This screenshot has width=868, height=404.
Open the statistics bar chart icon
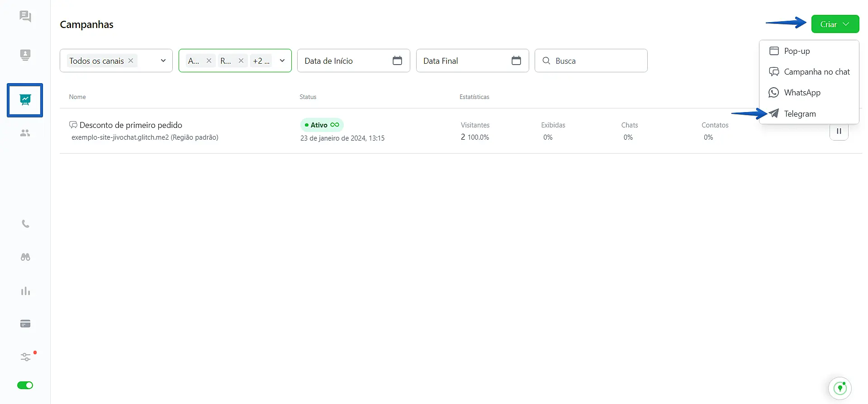tap(25, 291)
